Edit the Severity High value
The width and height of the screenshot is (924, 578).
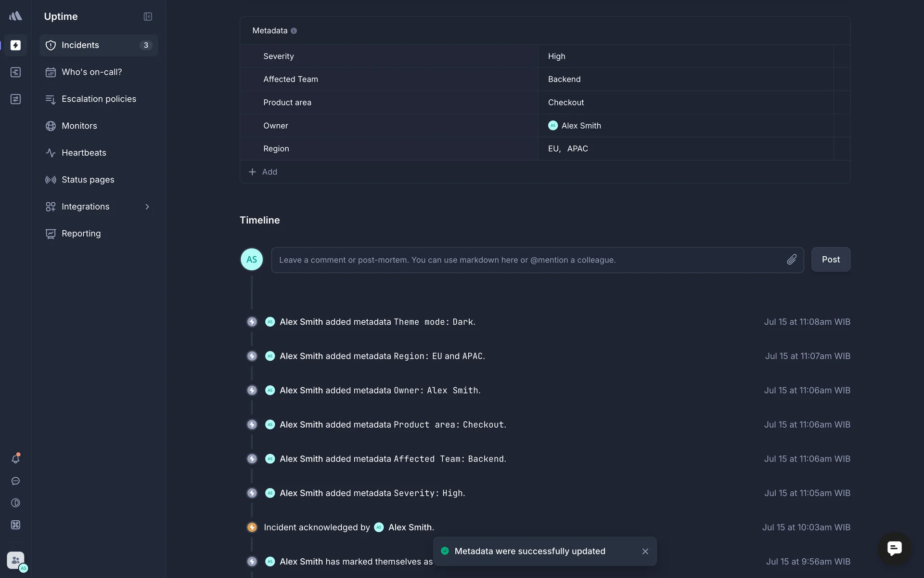[x=556, y=56]
